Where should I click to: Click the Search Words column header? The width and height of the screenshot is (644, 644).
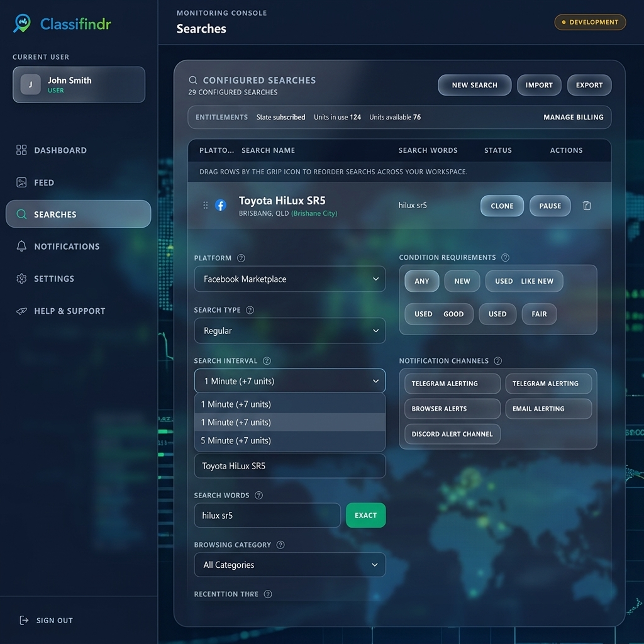point(428,150)
